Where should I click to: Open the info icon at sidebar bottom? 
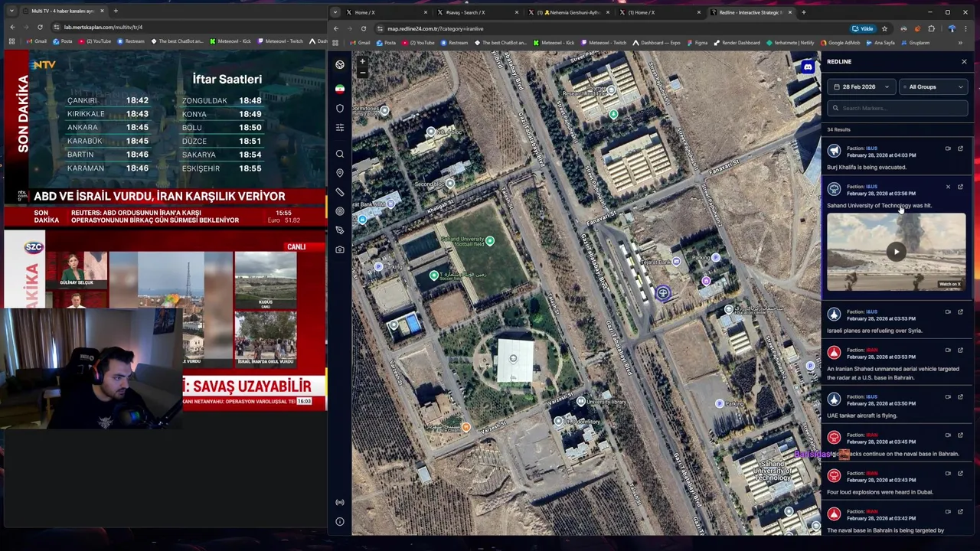click(340, 522)
